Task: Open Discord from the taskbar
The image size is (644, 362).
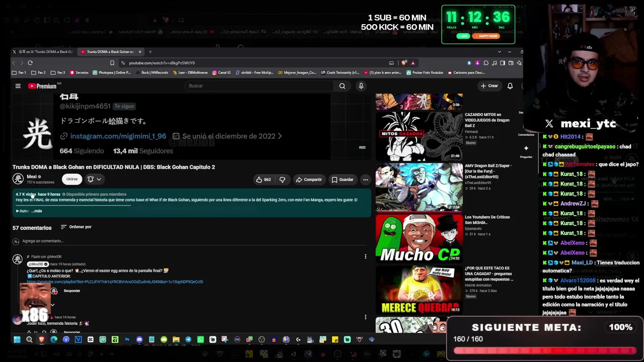Action: 139,339
